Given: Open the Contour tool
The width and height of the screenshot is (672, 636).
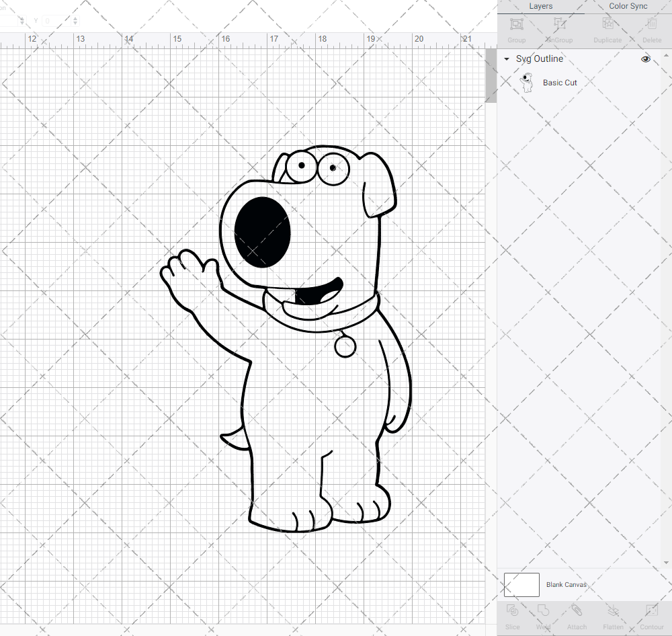Looking at the screenshot, I should coord(650,615).
